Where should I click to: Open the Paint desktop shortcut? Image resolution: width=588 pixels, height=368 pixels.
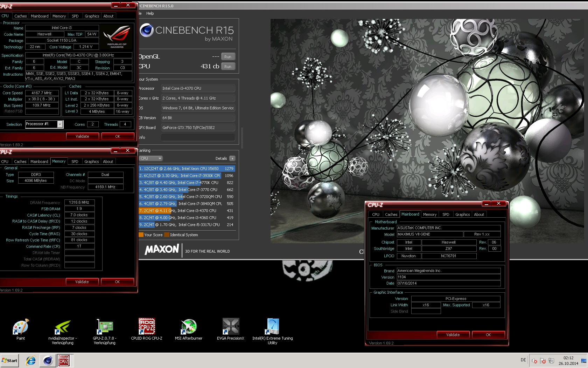click(21, 329)
